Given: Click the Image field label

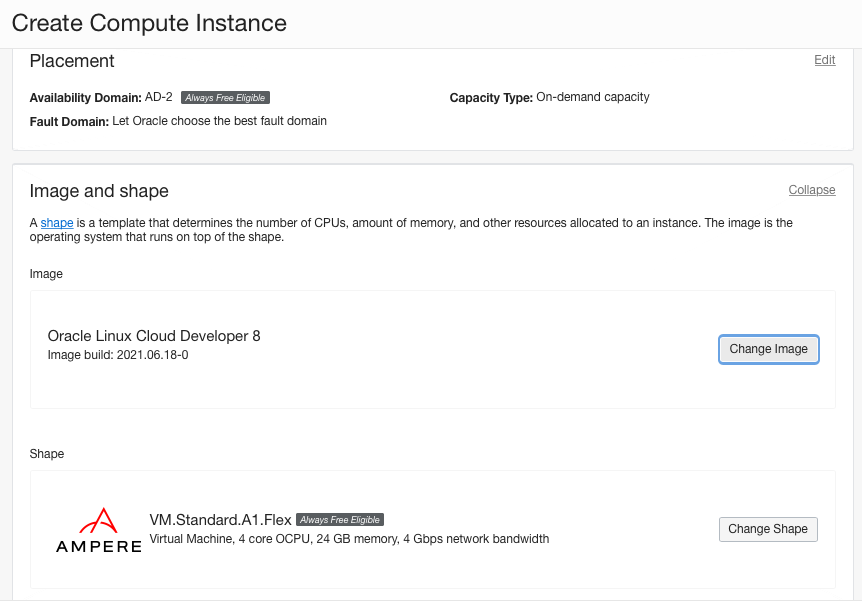Looking at the screenshot, I should [46, 274].
